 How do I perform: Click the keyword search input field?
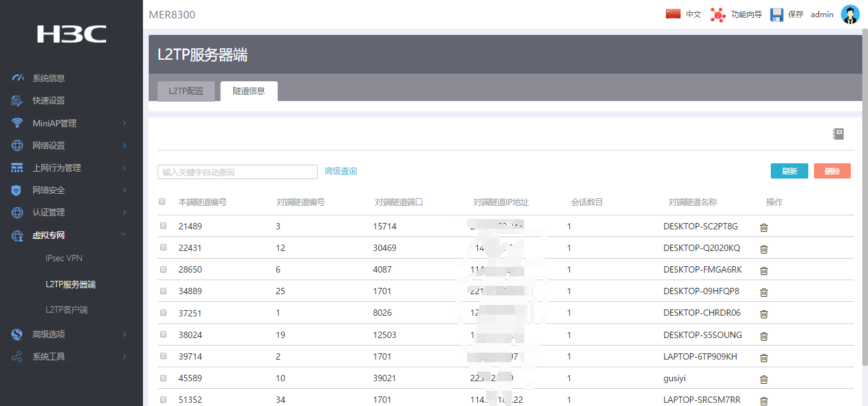238,172
